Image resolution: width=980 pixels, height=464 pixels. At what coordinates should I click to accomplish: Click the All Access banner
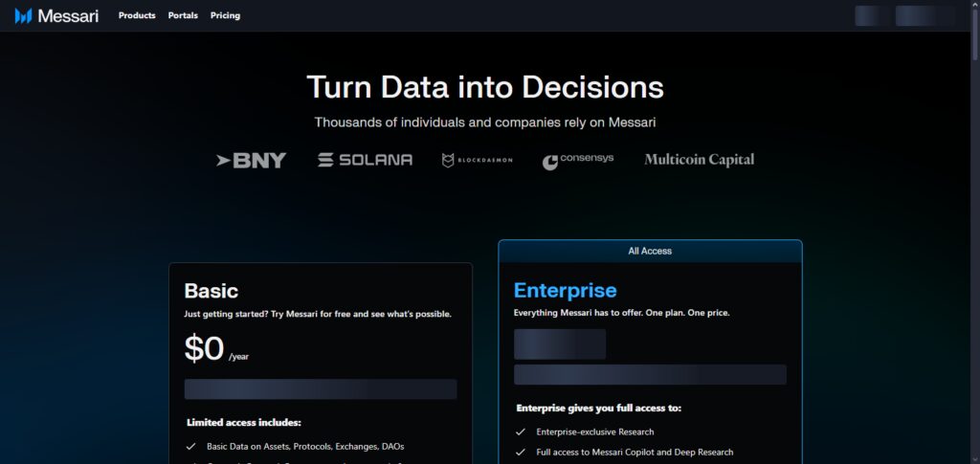pos(650,251)
